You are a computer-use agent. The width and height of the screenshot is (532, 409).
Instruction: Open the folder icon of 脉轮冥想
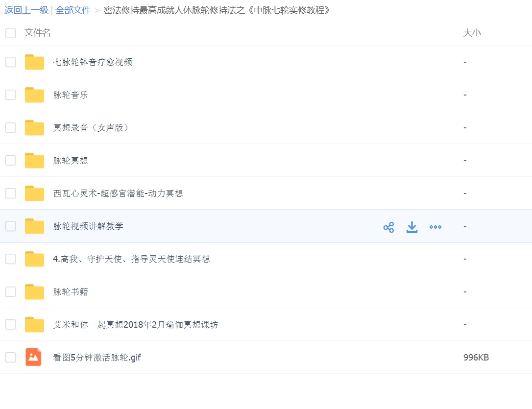34,160
